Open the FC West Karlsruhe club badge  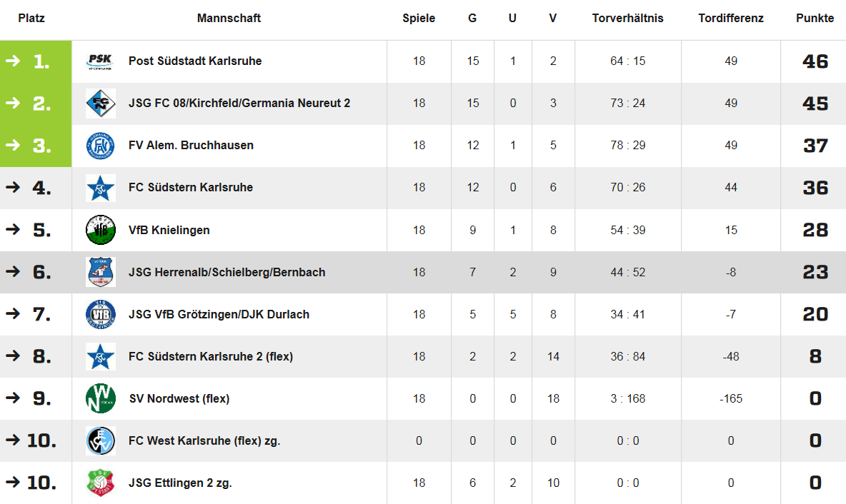click(100, 441)
